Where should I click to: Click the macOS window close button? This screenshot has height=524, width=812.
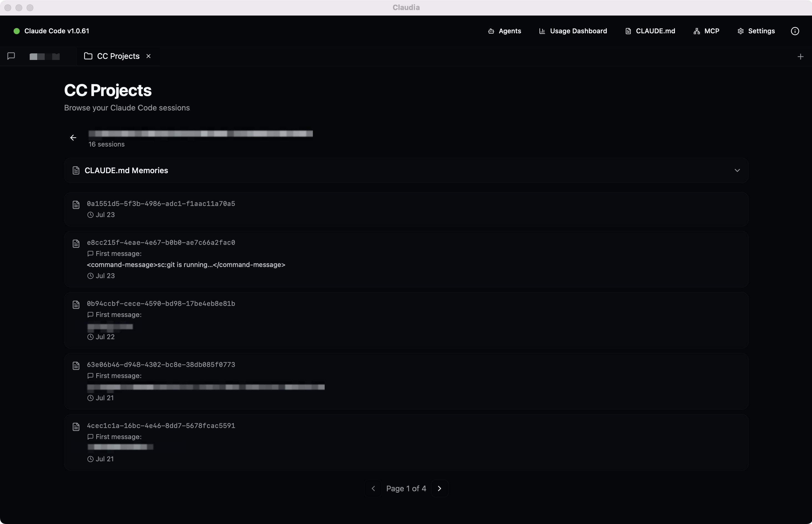(x=8, y=7)
